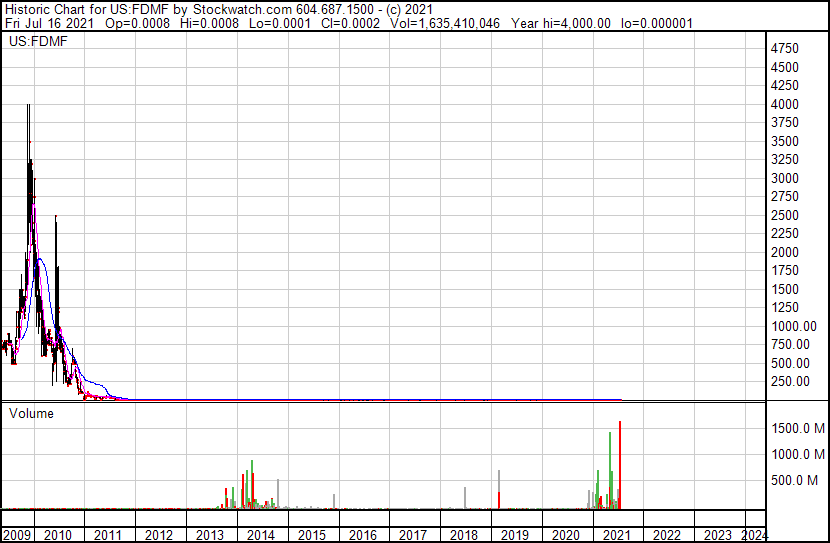Click the US:FDMF ticker label

[x=38, y=41]
